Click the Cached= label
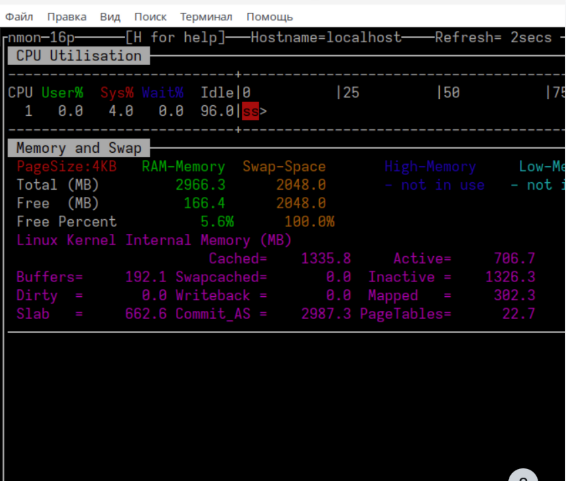The height and width of the screenshot is (481, 566). [238, 258]
